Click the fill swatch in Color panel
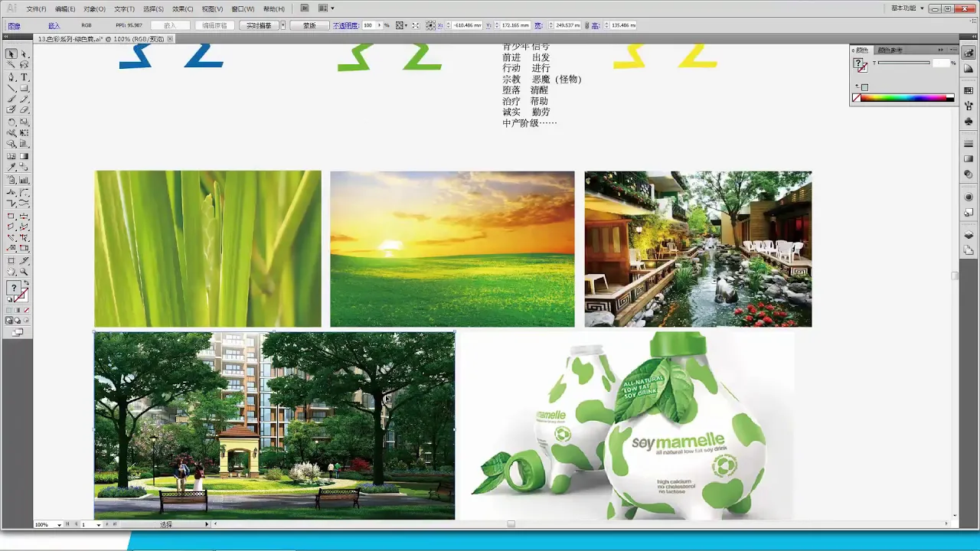 click(x=858, y=62)
